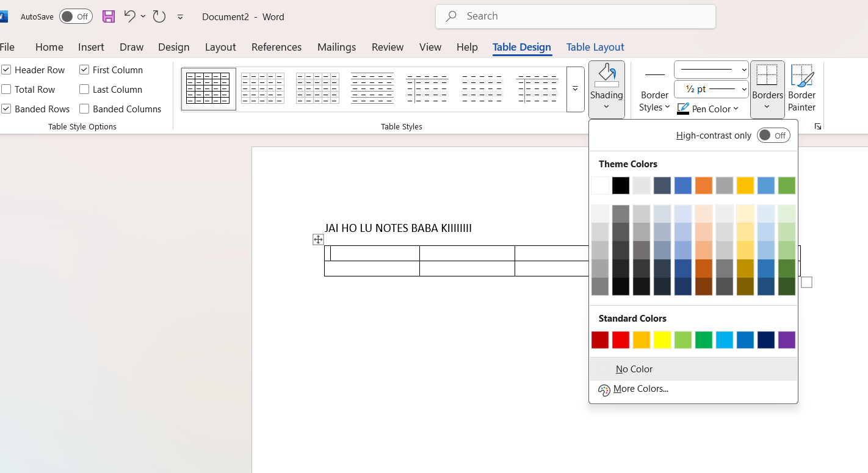Screen dimensions: 868x473
Task: Click the Undo arrow icon
Action: click(x=129, y=16)
